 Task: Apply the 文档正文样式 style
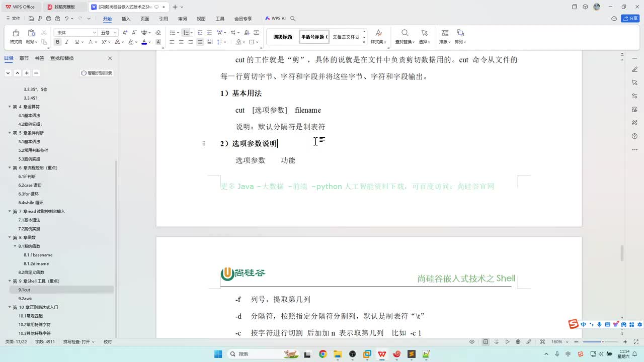[x=346, y=37]
